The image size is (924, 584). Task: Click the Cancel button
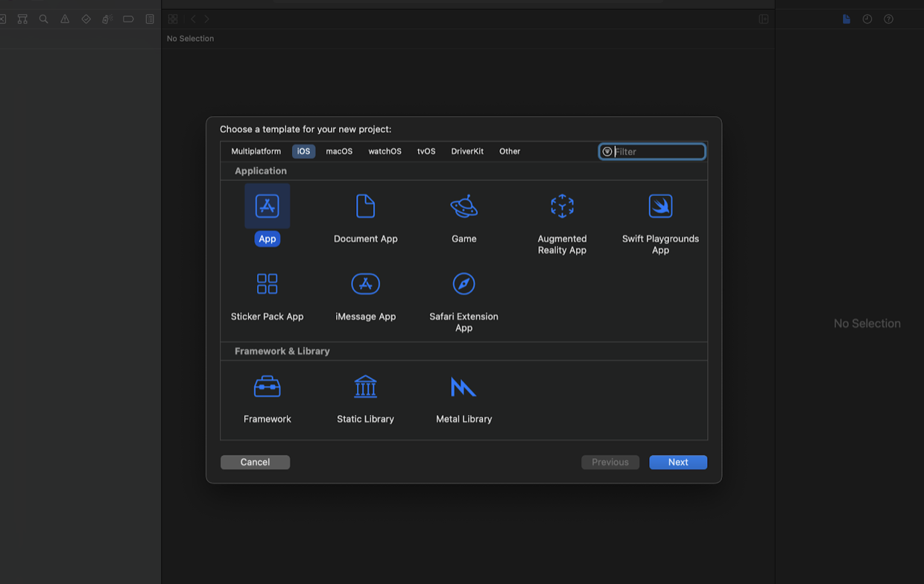pos(255,463)
